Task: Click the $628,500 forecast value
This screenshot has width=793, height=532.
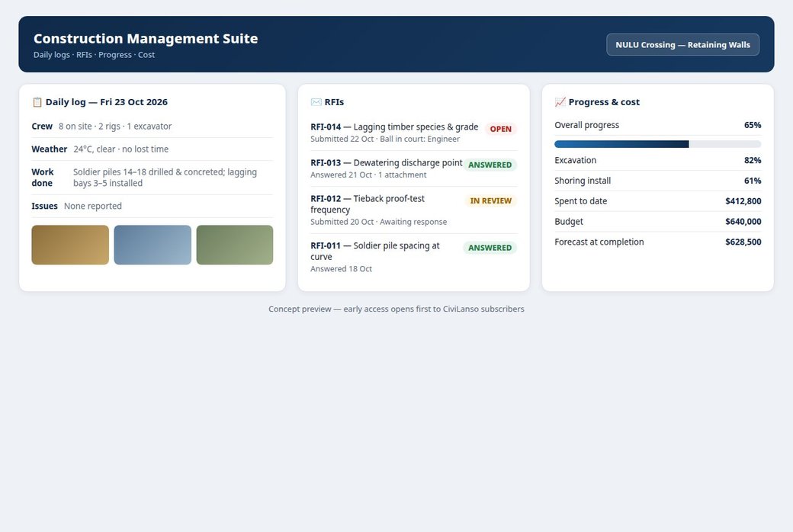Action: [x=743, y=242]
